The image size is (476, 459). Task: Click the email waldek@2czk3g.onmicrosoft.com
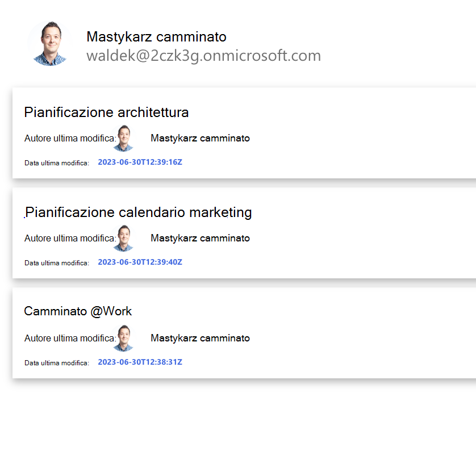coord(203,56)
